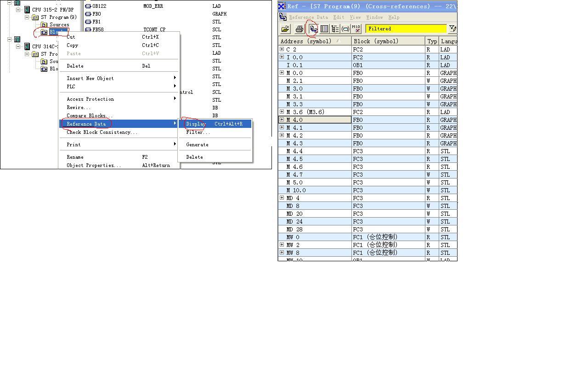Open the Window menu in Ref window

(x=374, y=17)
